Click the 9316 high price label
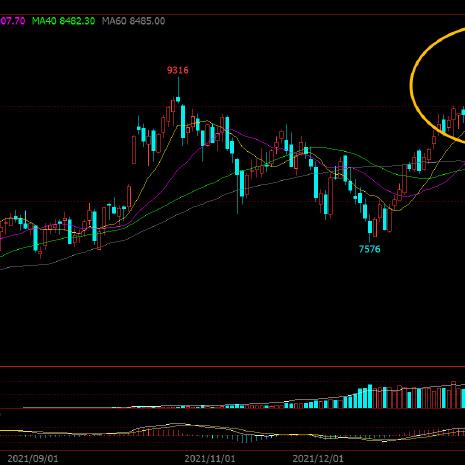Image resolution: width=465 pixels, height=465 pixels. click(178, 70)
